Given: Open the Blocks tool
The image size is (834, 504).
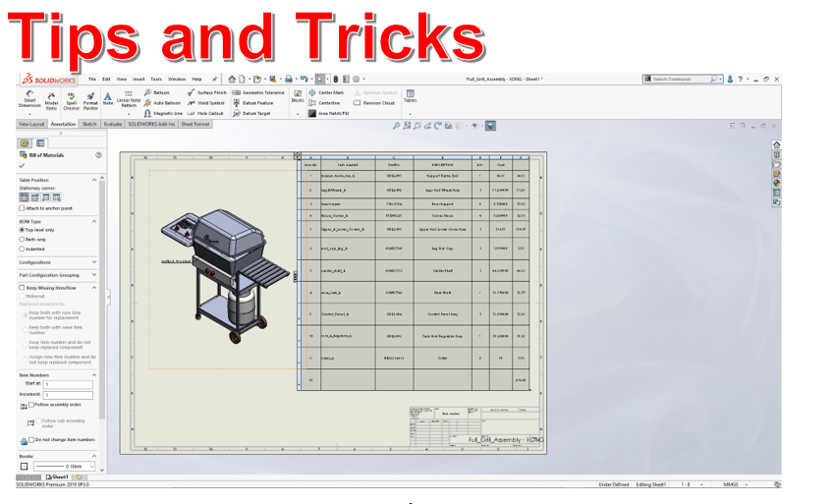Looking at the screenshot, I should pos(298,96).
